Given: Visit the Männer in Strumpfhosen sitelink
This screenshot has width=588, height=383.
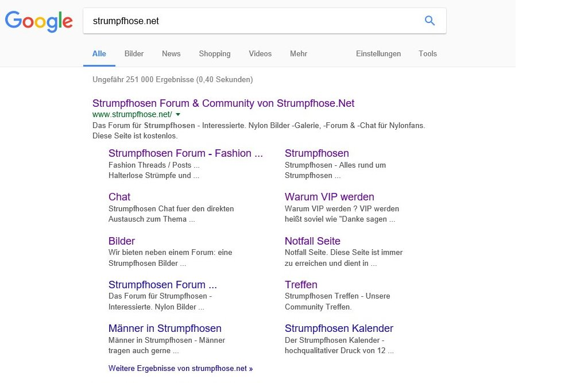Looking at the screenshot, I should pos(165,328).
